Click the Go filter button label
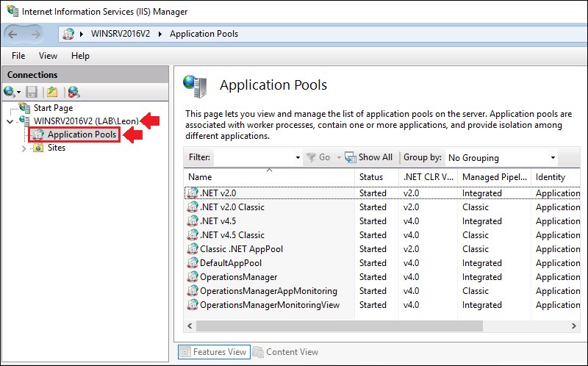This screenshot has height=366, width=588. (x=324, y=157)
